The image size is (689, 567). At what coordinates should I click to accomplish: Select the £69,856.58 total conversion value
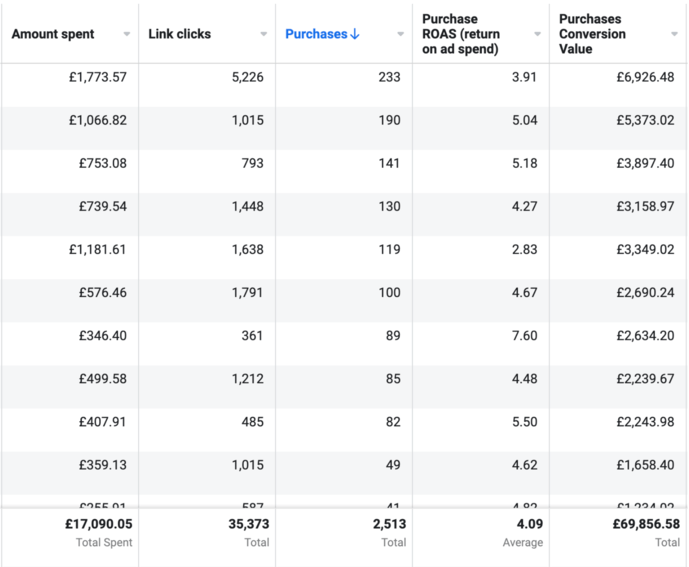click(x=632, y=524)
